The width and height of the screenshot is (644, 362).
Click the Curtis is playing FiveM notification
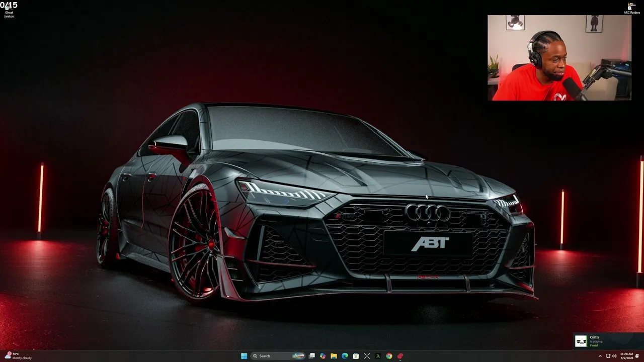click(x=608, y=341)
